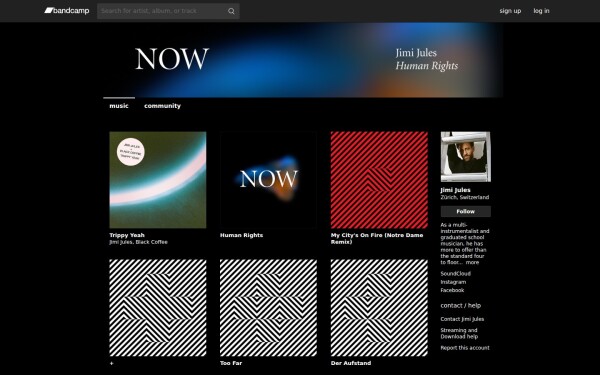
Task: Open Streaming and Download help
Action: coord(459,333)
